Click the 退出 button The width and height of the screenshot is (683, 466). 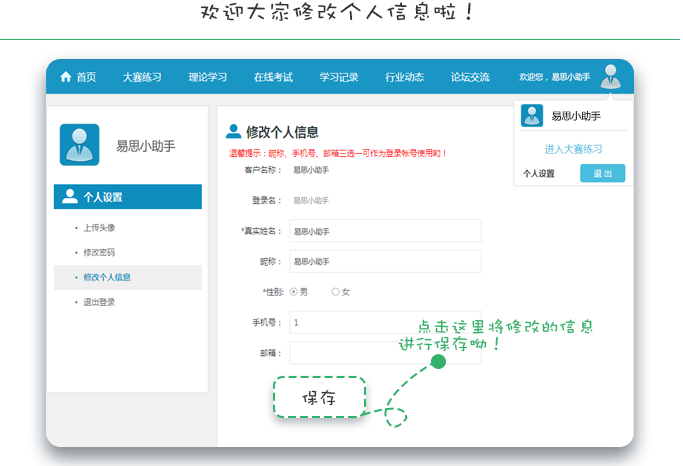click(x=603, y=173)
